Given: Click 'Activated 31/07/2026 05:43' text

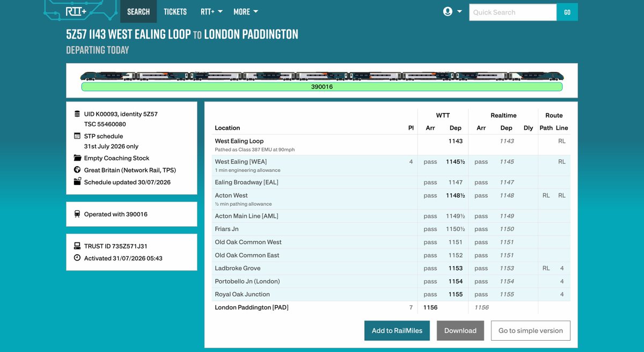Looking at the screenshot, I should 123,258.
